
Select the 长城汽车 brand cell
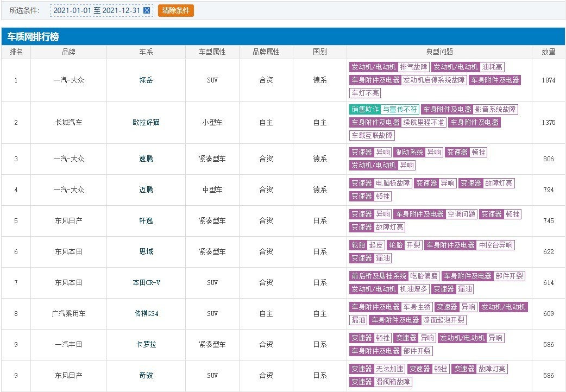pos(68,122)
